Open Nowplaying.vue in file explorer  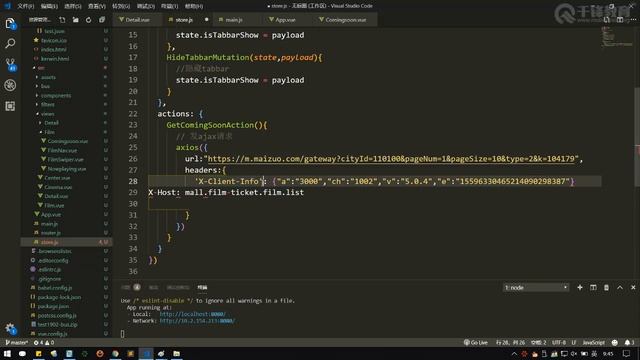[x=67, y=169]
